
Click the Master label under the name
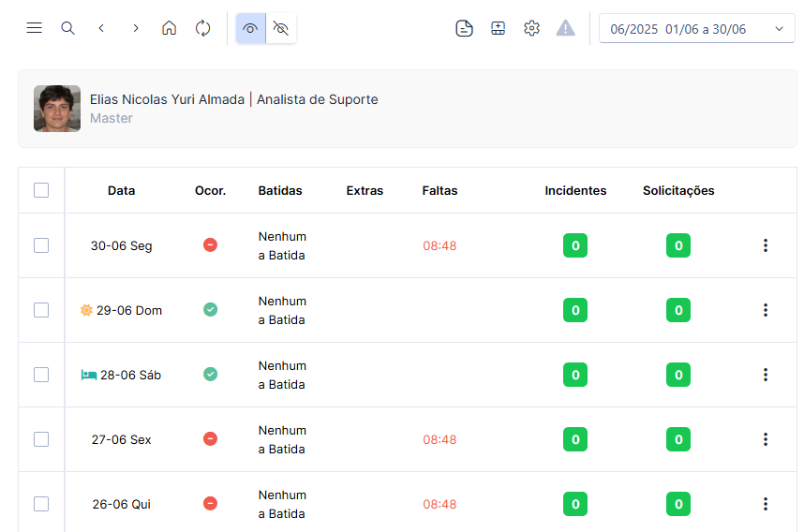pos(112,118)
